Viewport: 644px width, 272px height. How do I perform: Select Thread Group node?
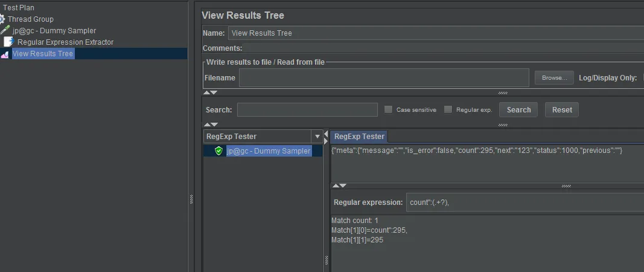30,19
